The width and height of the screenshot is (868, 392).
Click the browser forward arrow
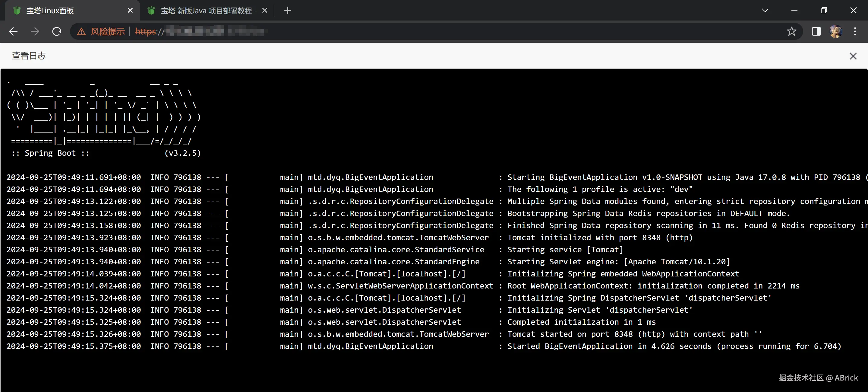pos(35,31)
